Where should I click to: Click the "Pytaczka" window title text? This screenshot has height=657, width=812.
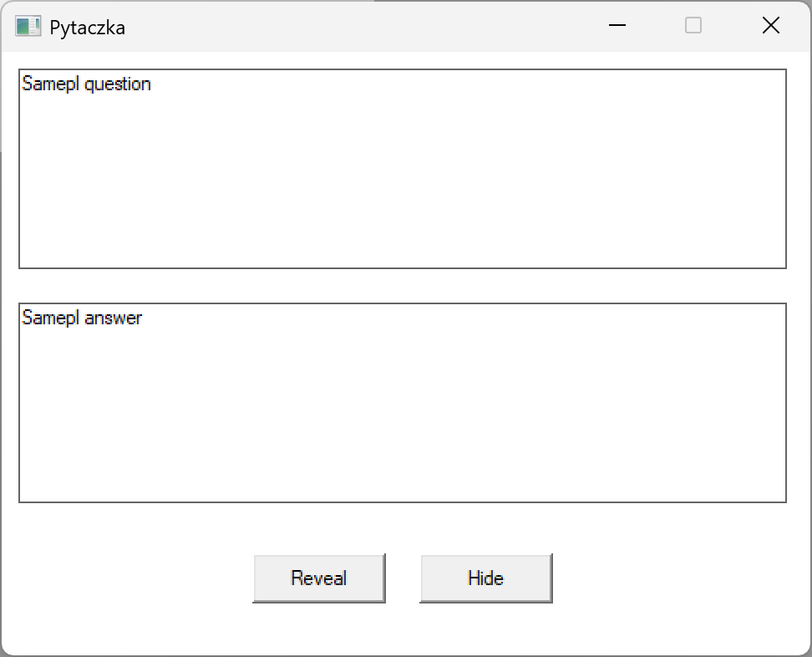tap(89, 27)
